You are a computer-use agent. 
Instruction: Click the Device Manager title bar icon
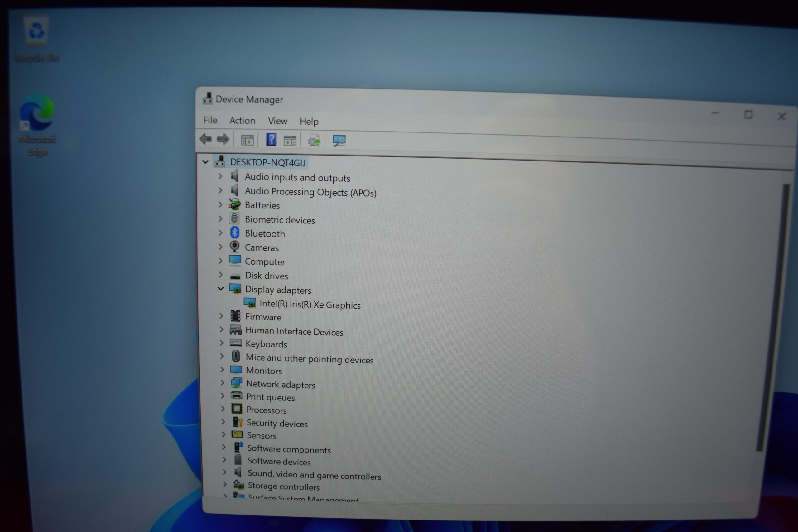click(207, 98)
